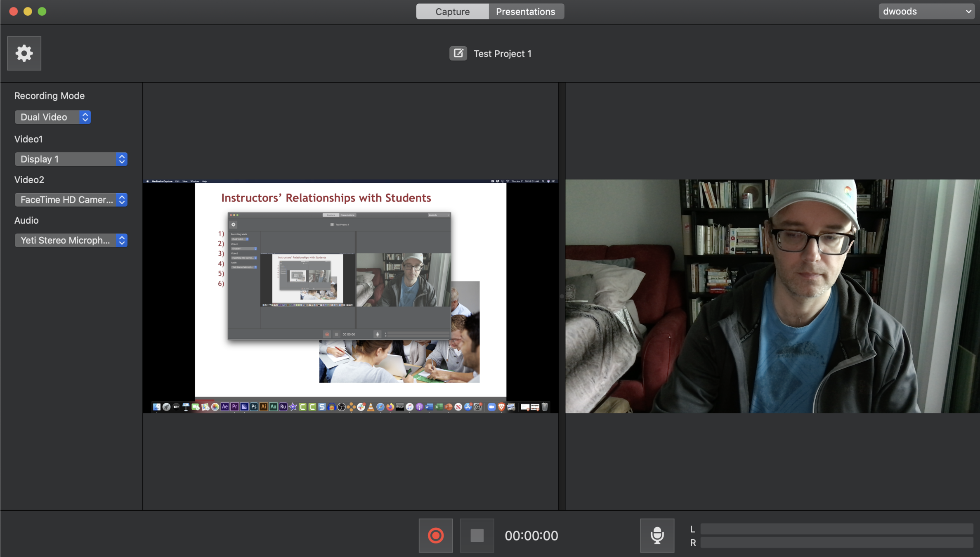Image resolution: width=980 pixels, height=557 pixels.
Task: Open the settings gear
Action: pos(24,53)
